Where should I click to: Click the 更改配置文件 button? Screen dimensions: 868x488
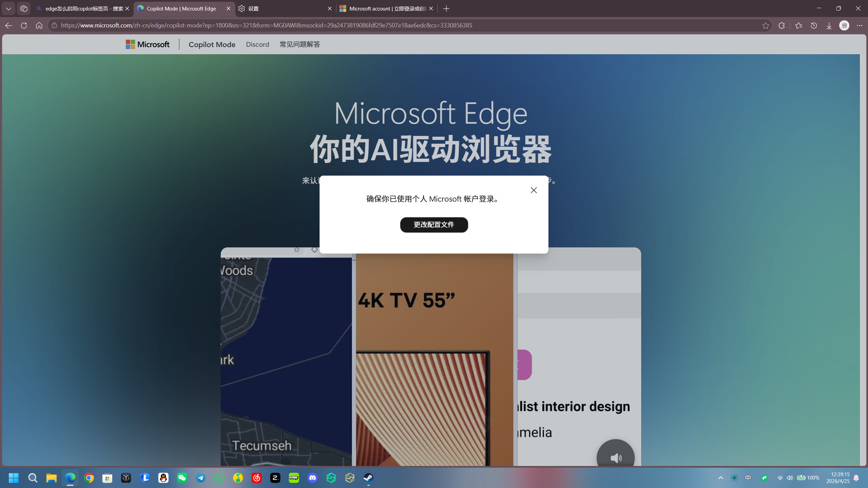[x=434, y=225]
